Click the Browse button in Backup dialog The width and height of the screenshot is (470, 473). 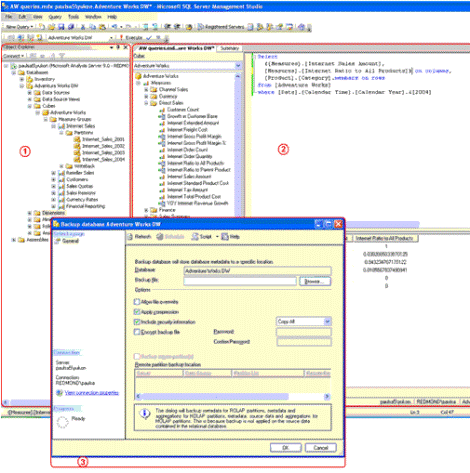[x=315, y=281]
